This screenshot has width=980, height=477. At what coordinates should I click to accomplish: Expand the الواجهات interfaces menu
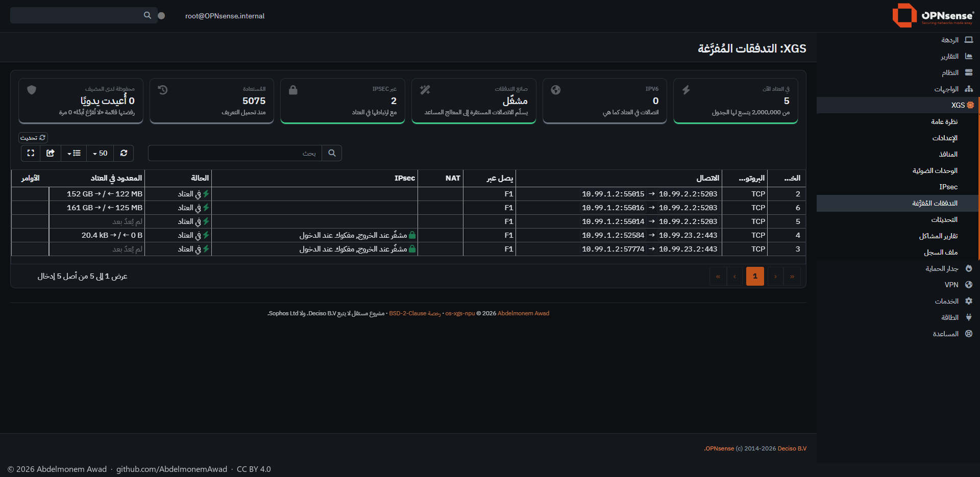[898, 89]
